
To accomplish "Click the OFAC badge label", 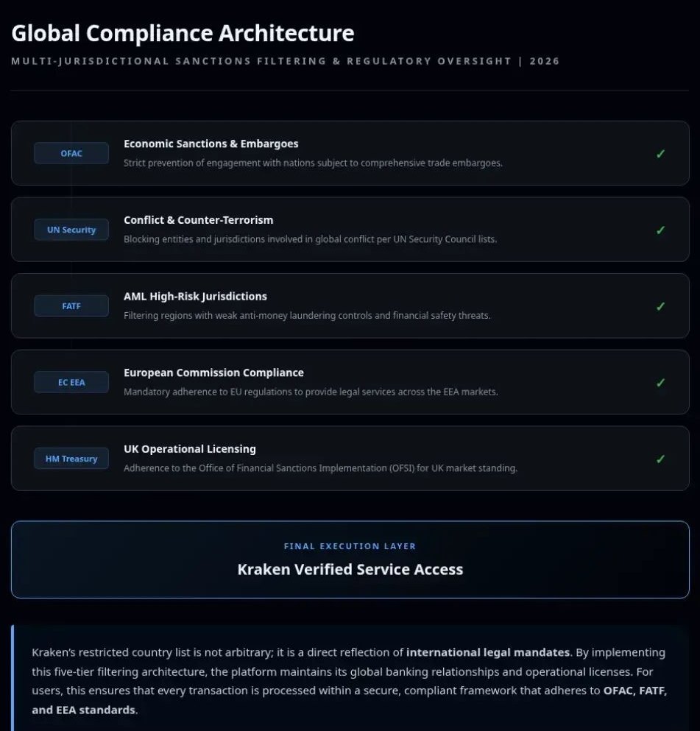I will 71,153.
